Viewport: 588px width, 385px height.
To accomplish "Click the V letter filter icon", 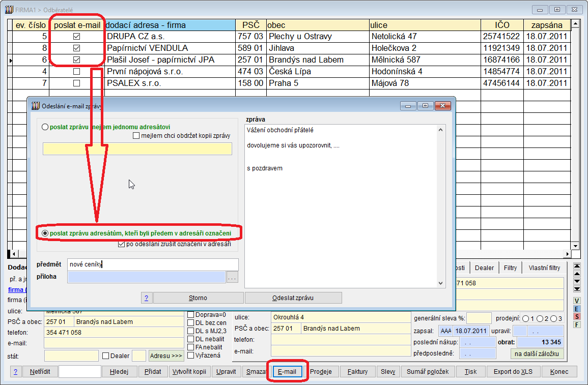I will pyautogui.click(x=577, y=301).
